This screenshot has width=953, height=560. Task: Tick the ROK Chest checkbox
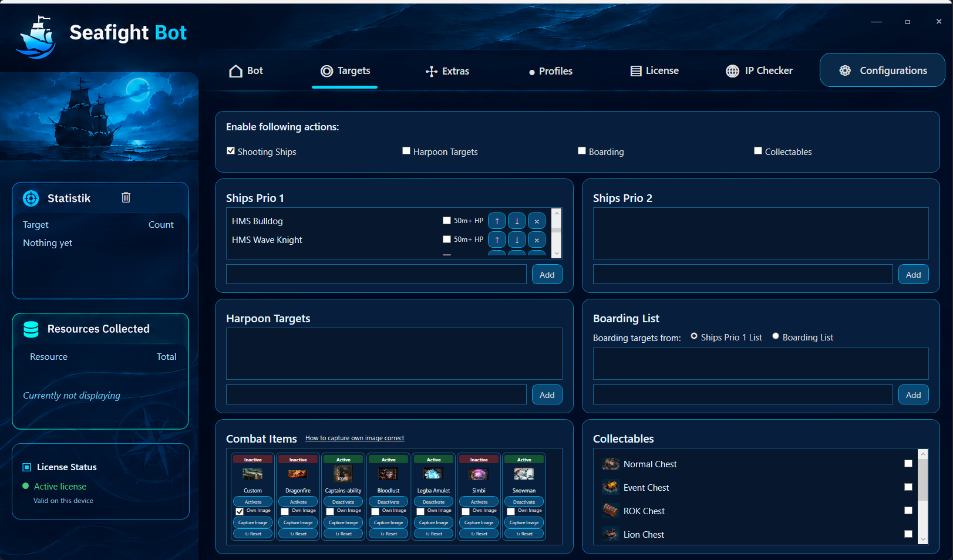click(x=908, y=511)
